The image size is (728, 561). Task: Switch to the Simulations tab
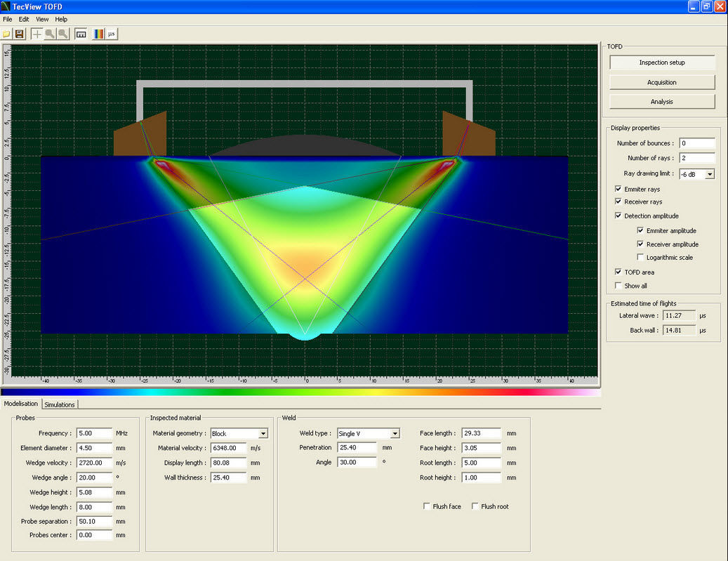pos(60,404)
